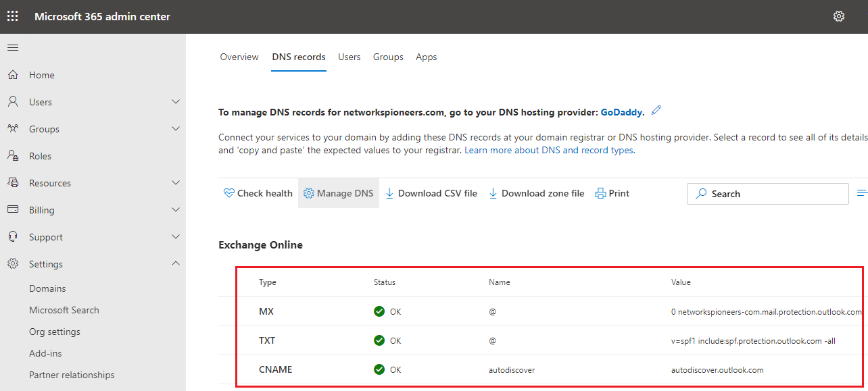
Task: Collapse the Settings menu chevron
Action: (176, 264)
